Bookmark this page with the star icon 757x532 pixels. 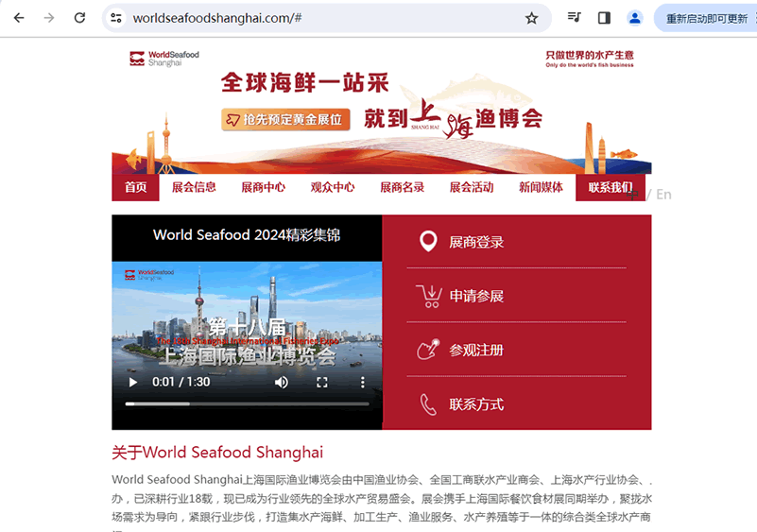point(531,18)
